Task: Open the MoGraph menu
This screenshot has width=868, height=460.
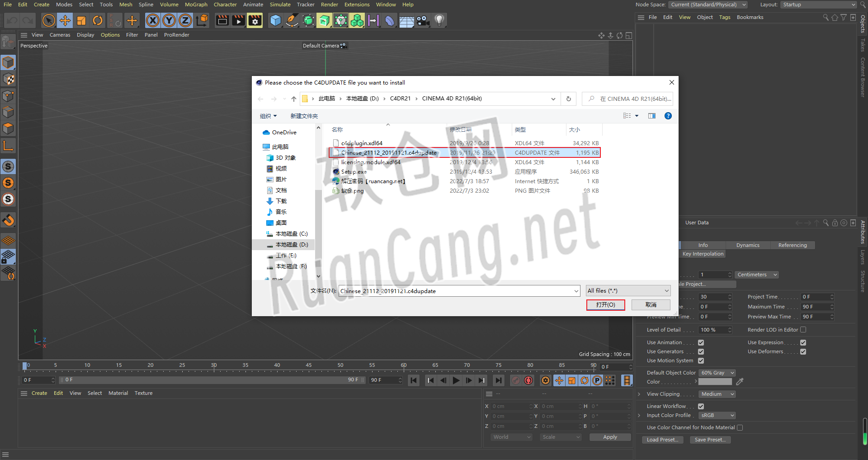Action: [196, 5]
